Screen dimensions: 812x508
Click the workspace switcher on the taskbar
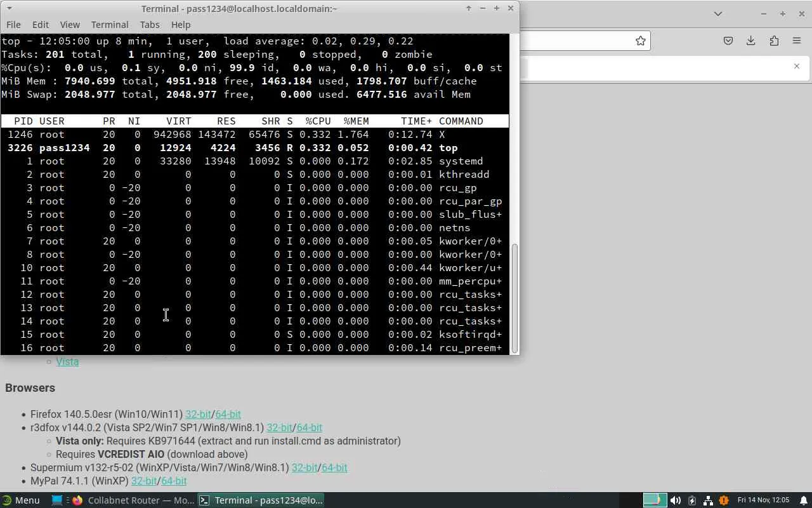point(655,500)
